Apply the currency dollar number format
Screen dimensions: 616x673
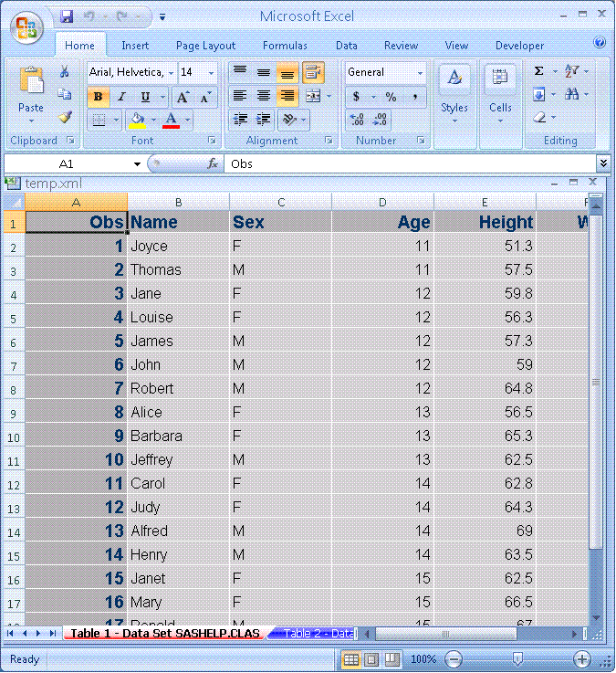357,96
